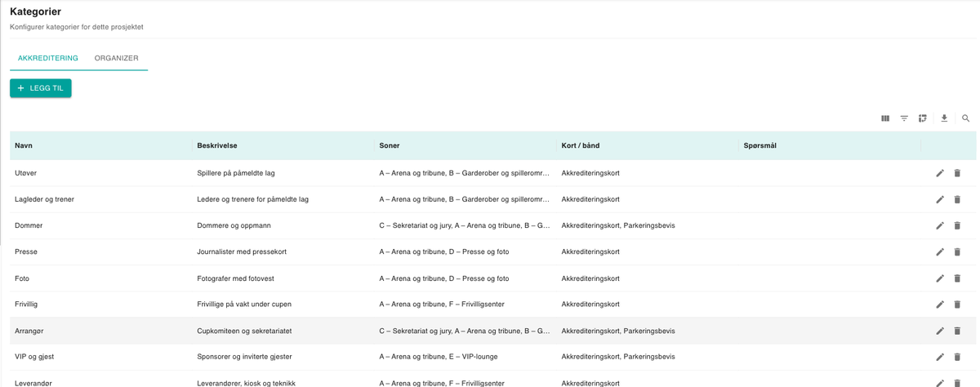Edit the Dommer category
Viewport: 980px width, 387px height.
[x=940, y=225]
